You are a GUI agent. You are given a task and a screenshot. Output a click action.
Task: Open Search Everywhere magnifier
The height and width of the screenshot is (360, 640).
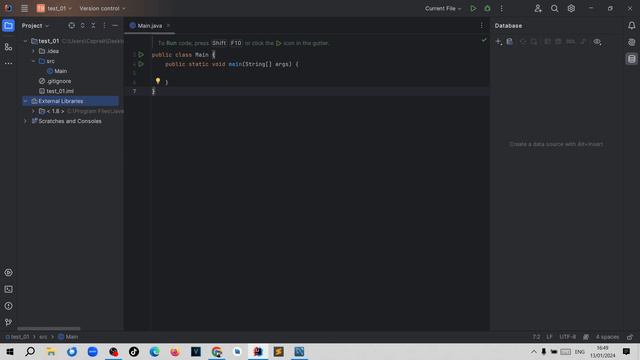[554, 8]
